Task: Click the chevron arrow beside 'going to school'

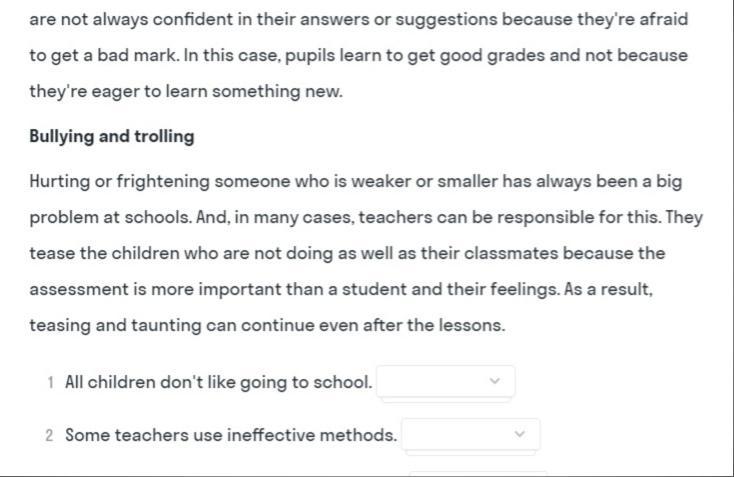Action: 495,381
